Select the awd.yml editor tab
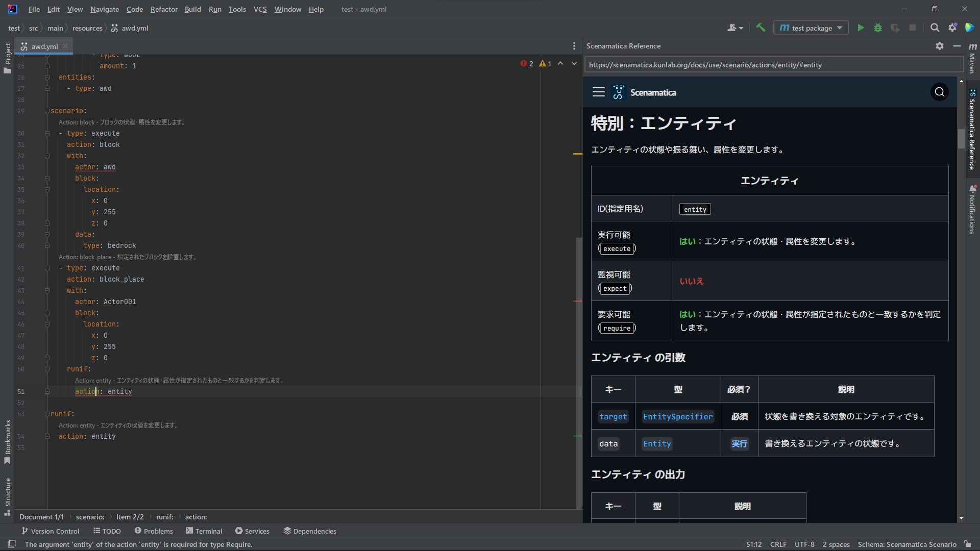 pos(44,46)
